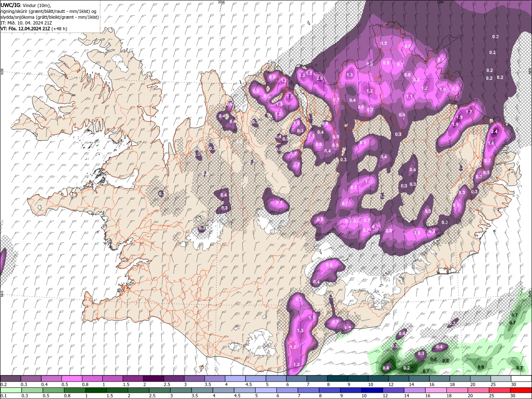Click the light pink 16–18 rain legend swatch
Screen dimensions: 532x399
(436, 390)
